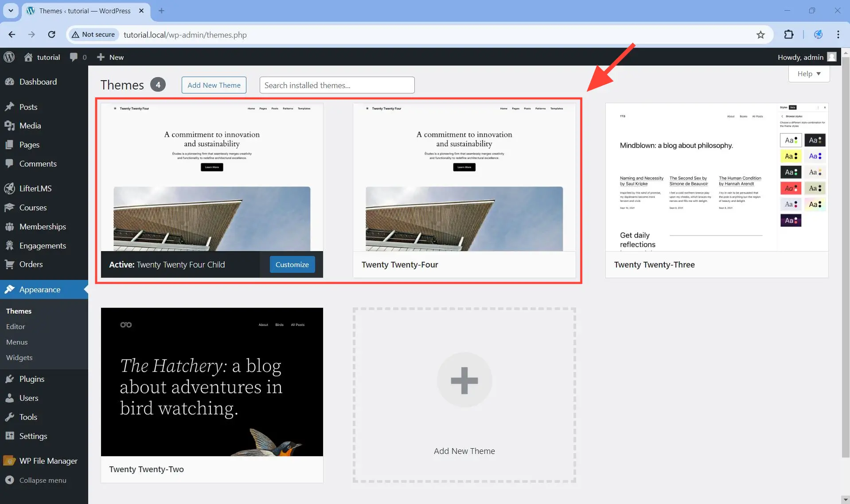Click the Courses graduation cap icon
850x504 pixels.
(x=9, y=207)
